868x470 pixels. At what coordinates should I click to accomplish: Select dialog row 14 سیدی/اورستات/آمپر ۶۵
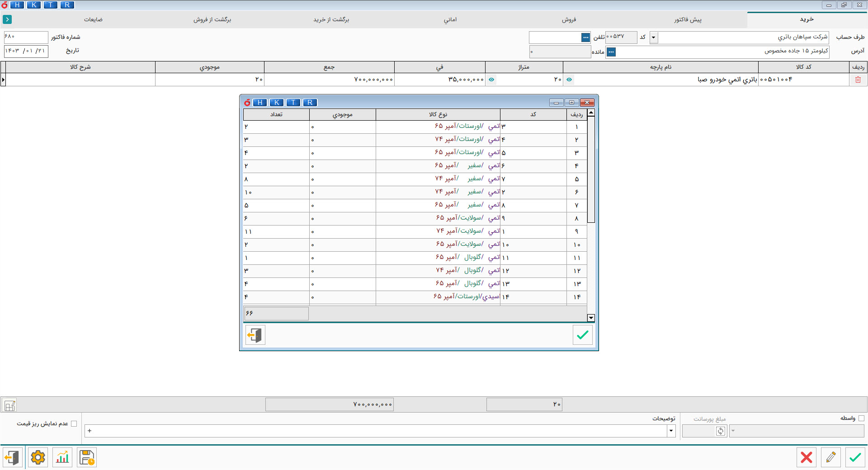(x=415, y=297)
